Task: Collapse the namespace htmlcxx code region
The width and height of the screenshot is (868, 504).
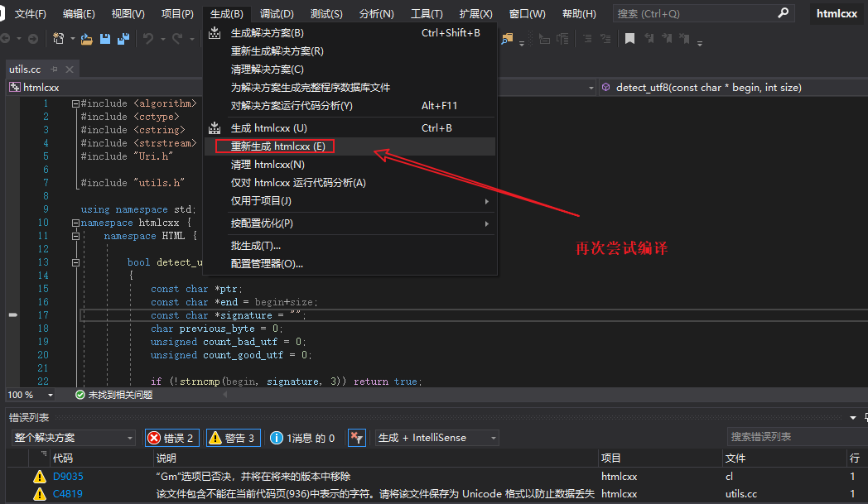Action: point(74,222)
